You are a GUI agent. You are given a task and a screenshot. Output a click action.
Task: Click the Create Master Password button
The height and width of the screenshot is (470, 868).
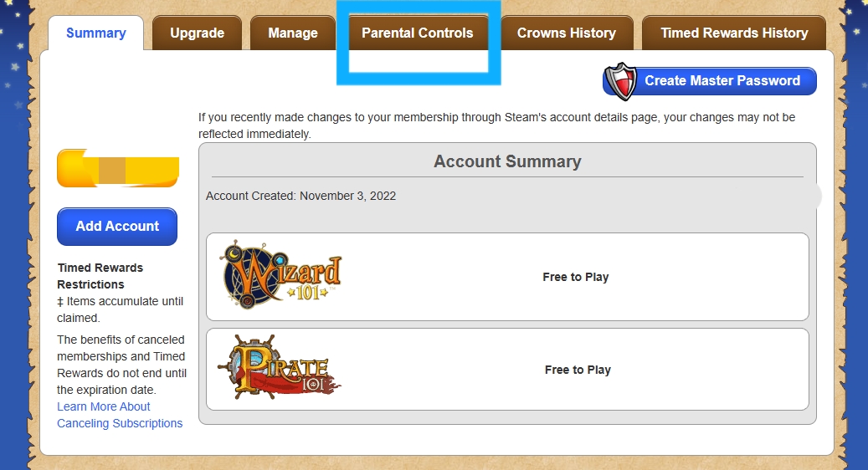point(710,81)
